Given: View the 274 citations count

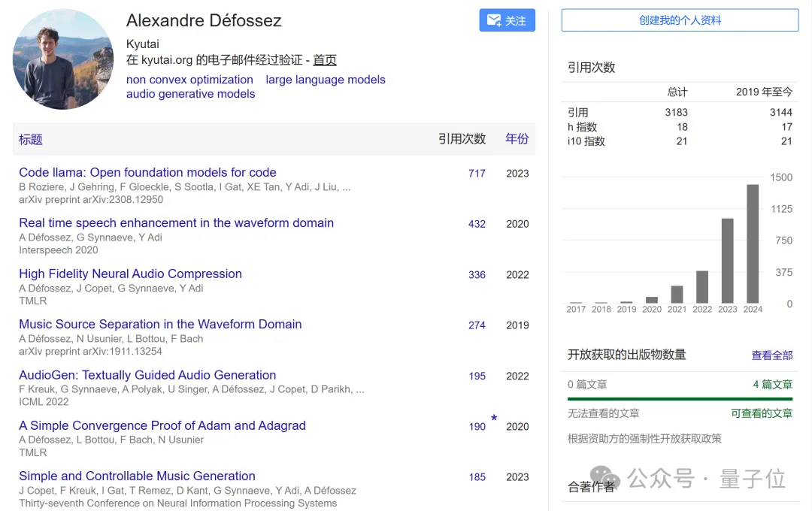Looking at the screenshot, I should coord(477,325).
